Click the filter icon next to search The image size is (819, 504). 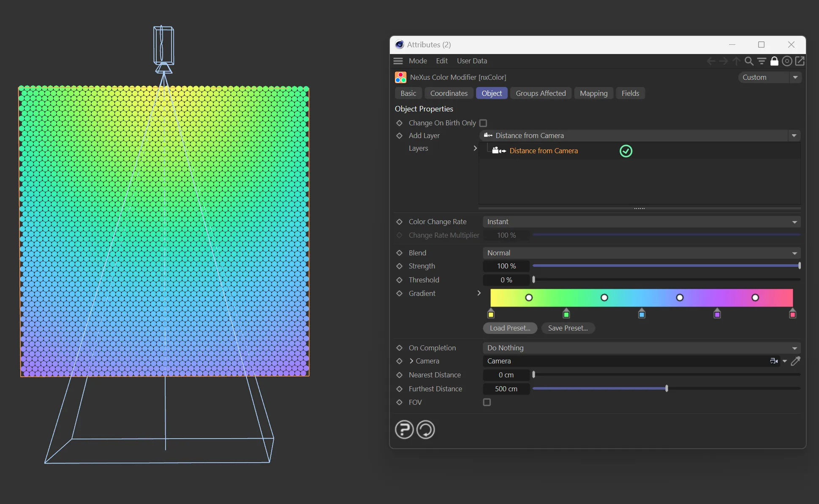coord(762,61)
